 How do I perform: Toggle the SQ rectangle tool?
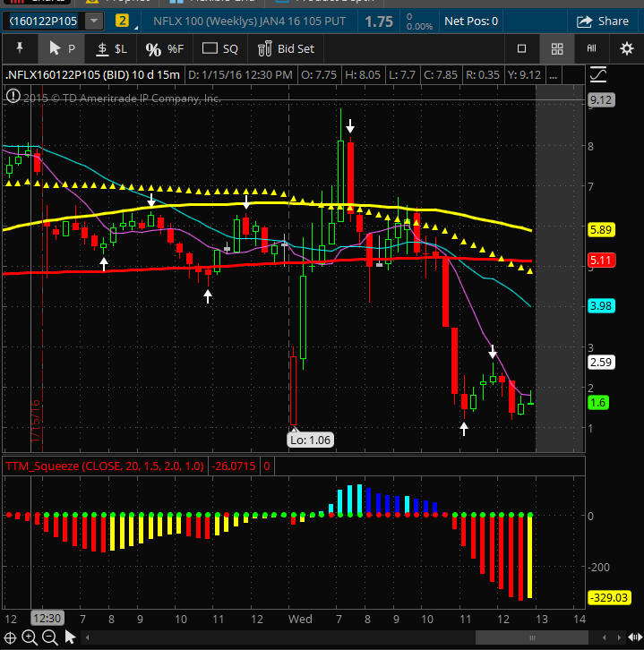[x=220, y=48]
